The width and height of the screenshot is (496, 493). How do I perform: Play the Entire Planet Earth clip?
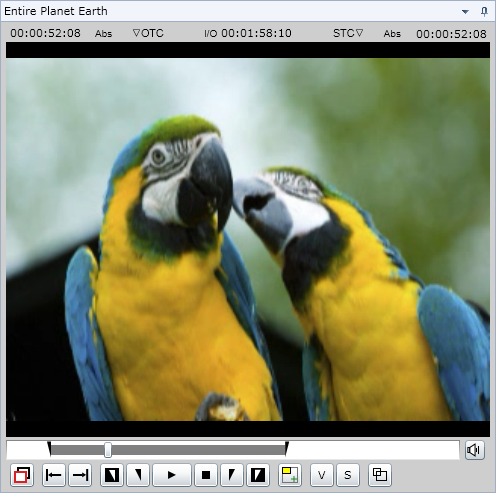(x=172, y=475)
